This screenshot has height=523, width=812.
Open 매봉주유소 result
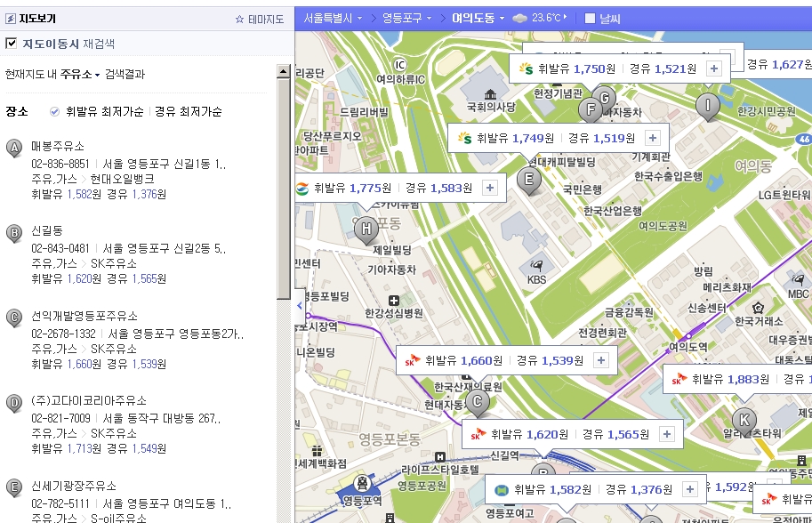(x=58, y=146)
